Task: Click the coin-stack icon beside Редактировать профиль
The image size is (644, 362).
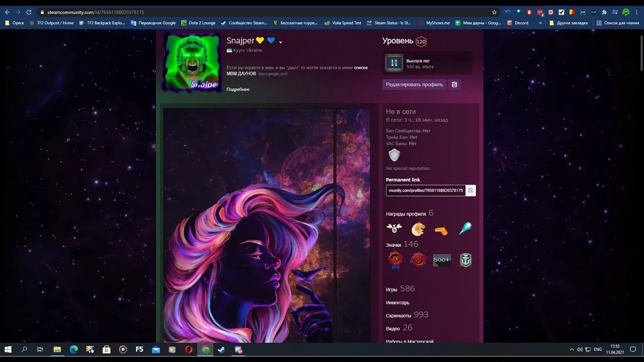Action: click(454, 84)
